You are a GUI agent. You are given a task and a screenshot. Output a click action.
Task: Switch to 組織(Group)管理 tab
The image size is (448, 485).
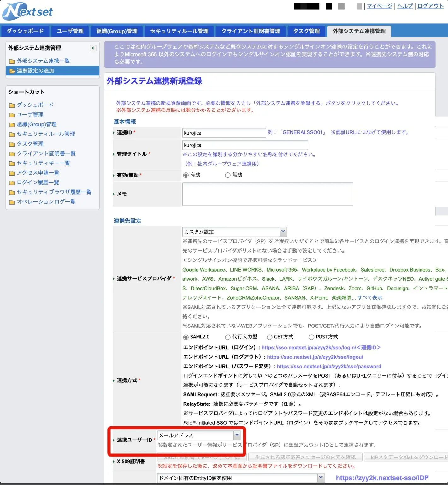117,31
